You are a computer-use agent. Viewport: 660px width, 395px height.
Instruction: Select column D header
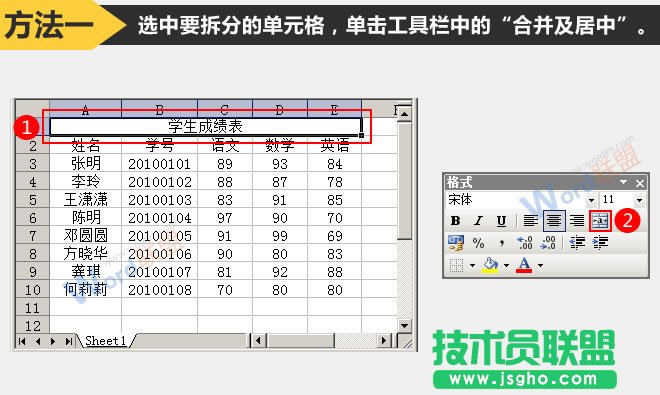(x=280, y=109)
